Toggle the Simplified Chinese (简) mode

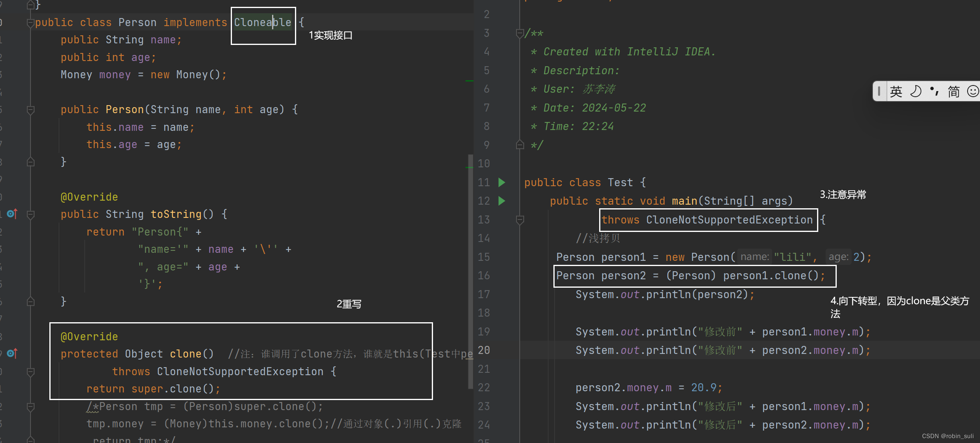tap(954, 91)
